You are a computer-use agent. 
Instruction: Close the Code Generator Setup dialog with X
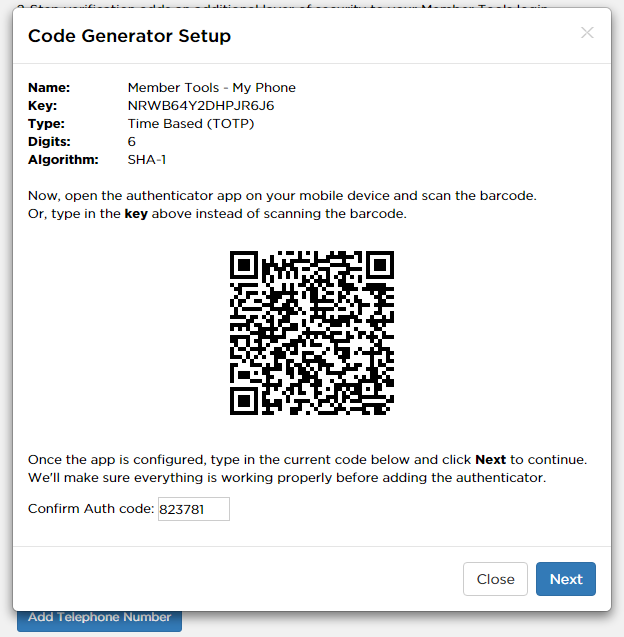(587, 32)
